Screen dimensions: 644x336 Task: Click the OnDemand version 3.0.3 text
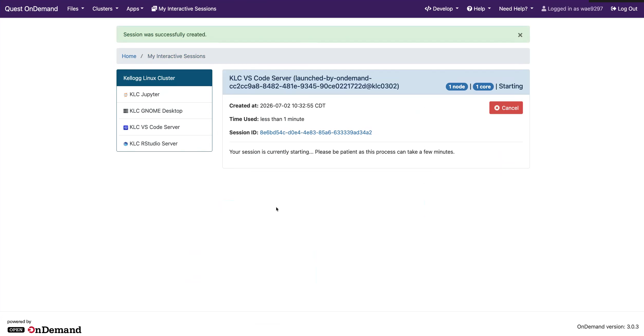pyautogui.click(x=608, y=327)
